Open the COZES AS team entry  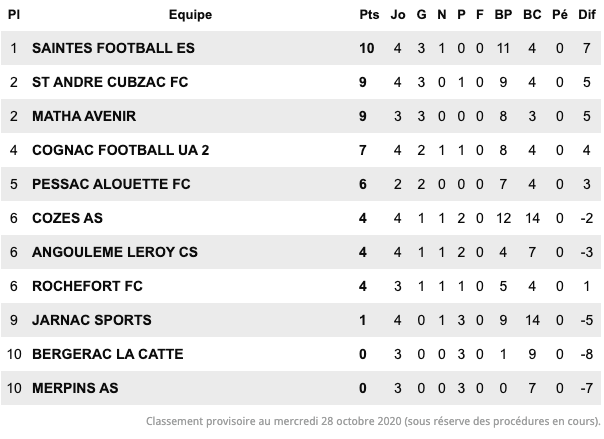coord(67,218)
